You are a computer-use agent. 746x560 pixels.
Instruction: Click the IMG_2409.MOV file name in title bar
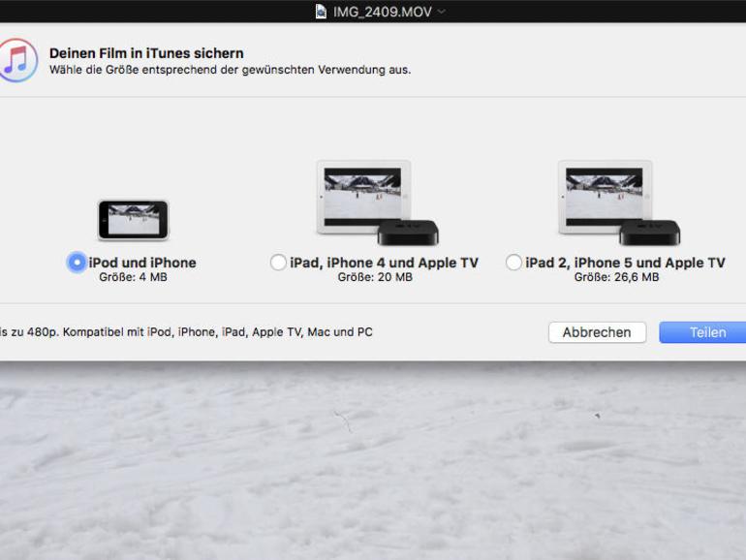pyautogui.click(x=382, y=12)
